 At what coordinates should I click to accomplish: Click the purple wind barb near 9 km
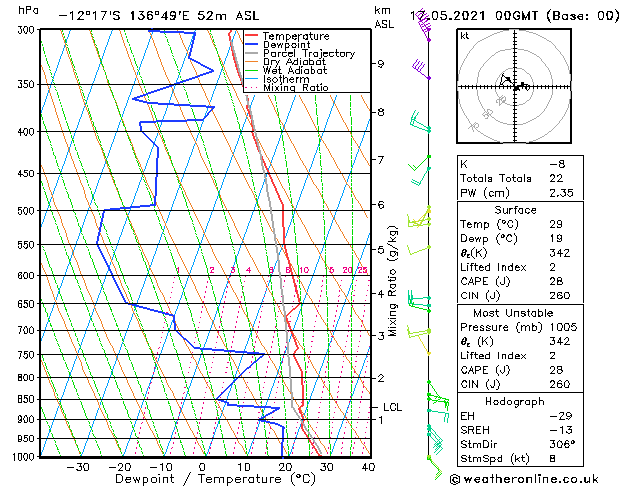click(421, 69)
